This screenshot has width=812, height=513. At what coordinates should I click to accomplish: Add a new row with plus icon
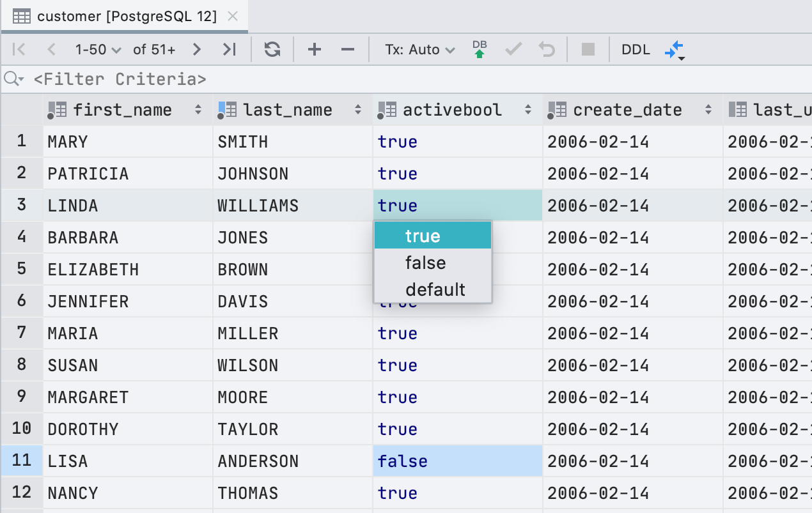coord(314,49)
